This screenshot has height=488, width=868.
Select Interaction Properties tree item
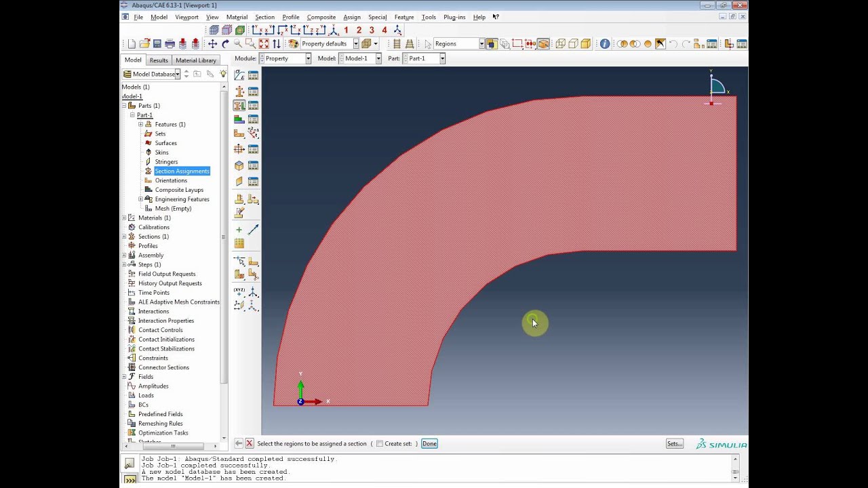click(166, 321)
